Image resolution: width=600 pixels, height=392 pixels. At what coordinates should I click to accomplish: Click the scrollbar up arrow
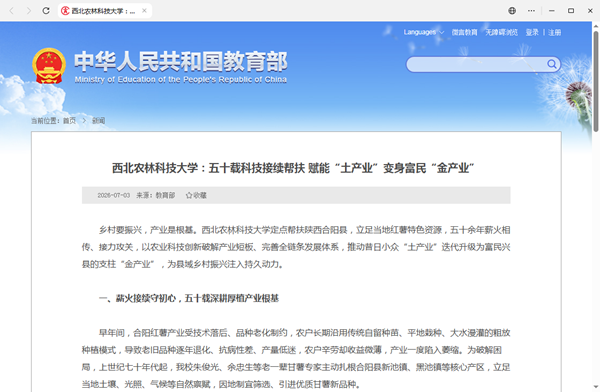(x=596, y=26)
